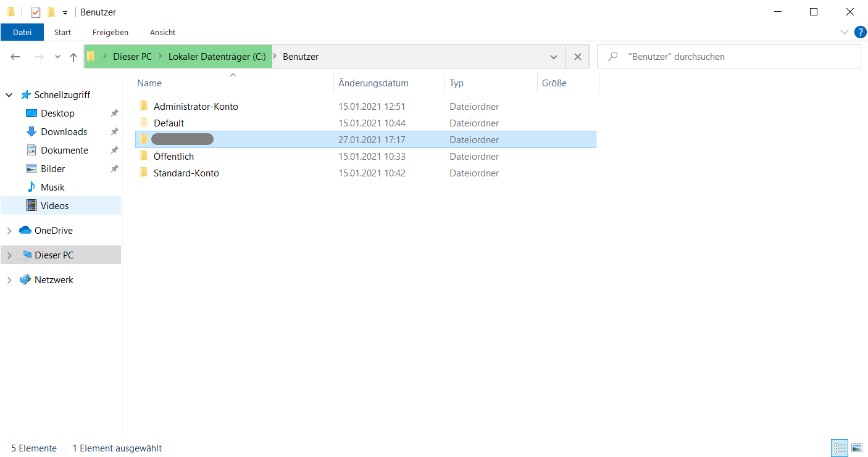The image size is (868, 457).
Task: Click the X stop-loading button in address bar
Action: [x=577, y=57]
